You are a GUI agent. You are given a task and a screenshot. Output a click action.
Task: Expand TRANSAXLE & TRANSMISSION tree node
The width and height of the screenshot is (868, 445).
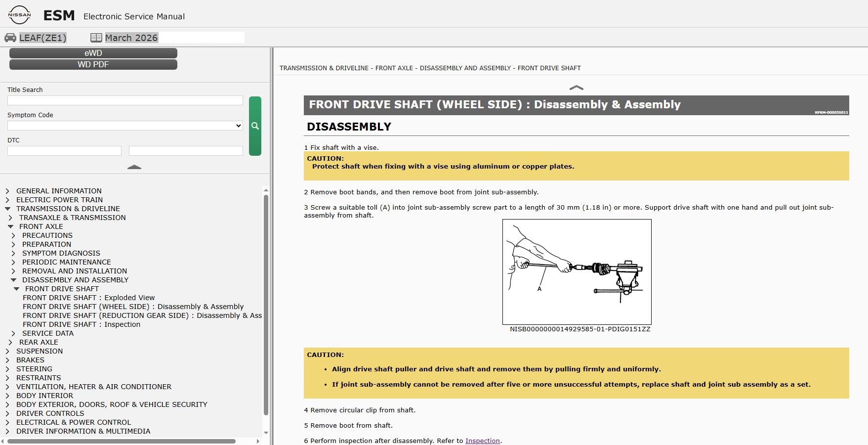coord(10,218)
